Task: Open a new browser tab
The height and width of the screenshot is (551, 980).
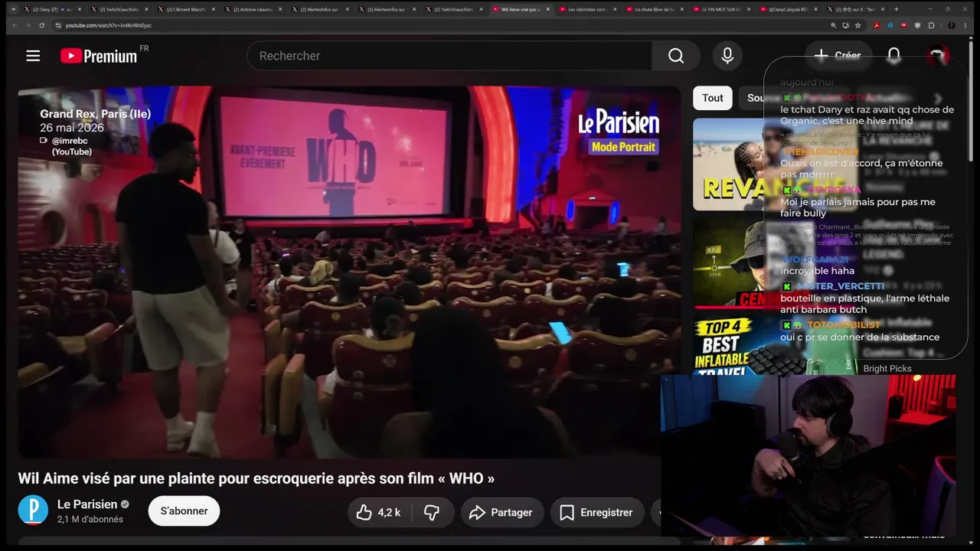Action: tap(897, 9)
